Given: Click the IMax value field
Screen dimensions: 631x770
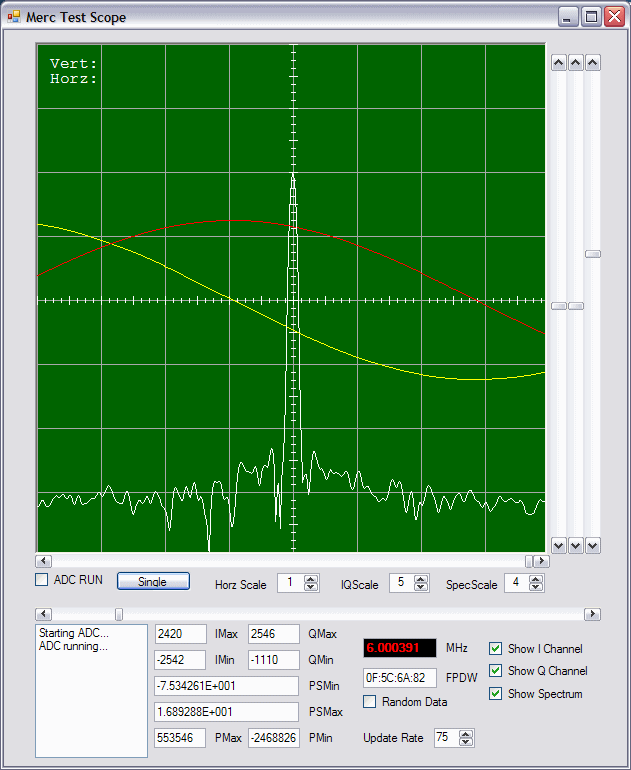Looking at the screenshot, I should [180, 634].
